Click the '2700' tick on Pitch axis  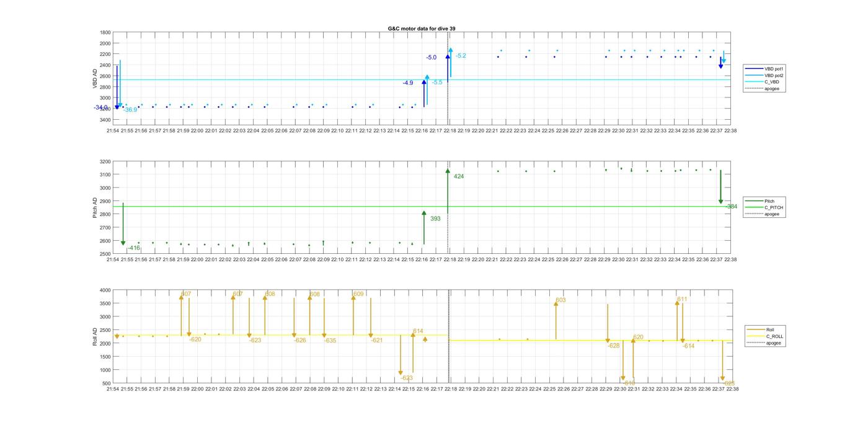[105, 228]
